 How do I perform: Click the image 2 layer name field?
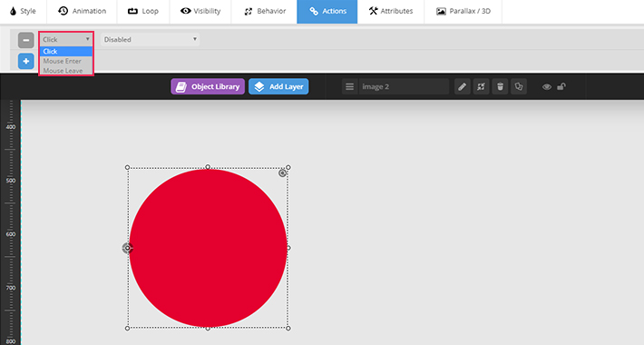[x=404, y=87]
